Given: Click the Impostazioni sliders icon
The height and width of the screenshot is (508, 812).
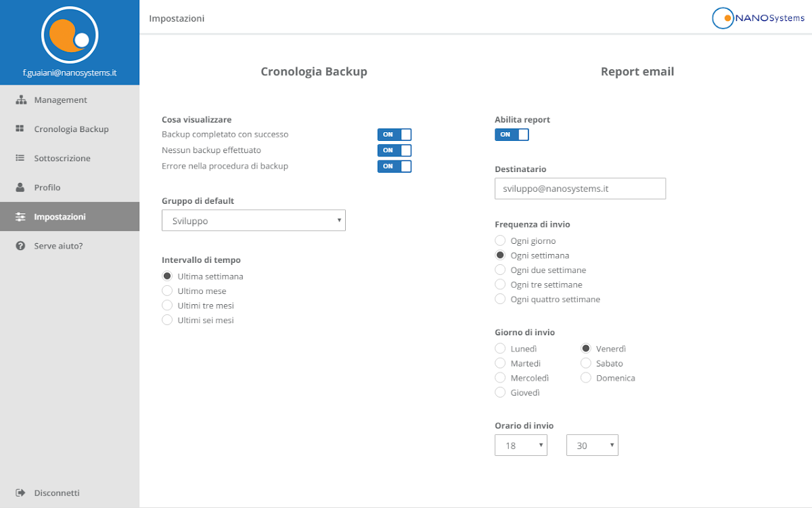Looking at the screenshot, I should click(x=20, y=217).
